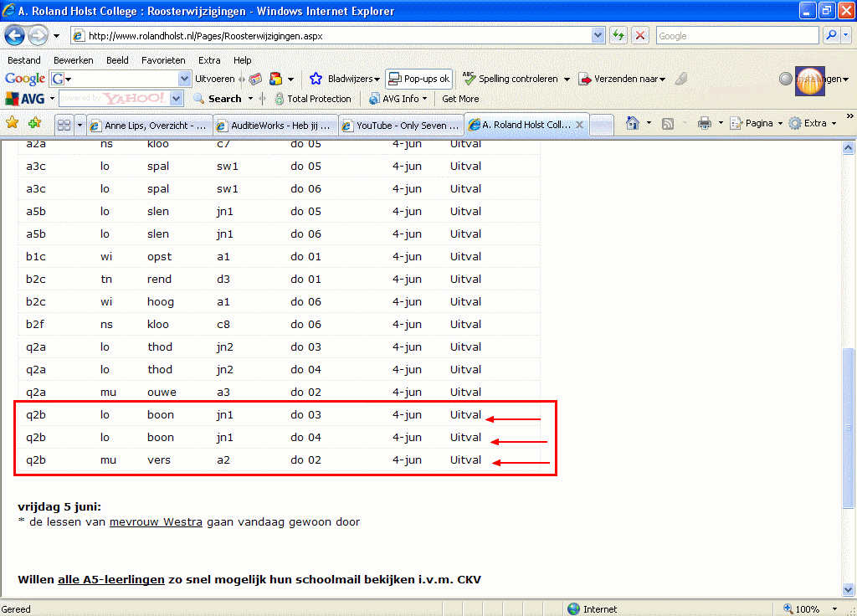The width and height of the screenshot is (857, 616).
Task: Open the mevrouw Westra link
Action: click(156, 522)
